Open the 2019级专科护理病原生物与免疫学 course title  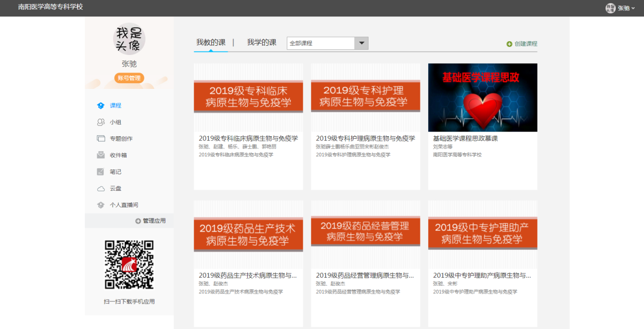pyautogui.click(x=365, y=138)
